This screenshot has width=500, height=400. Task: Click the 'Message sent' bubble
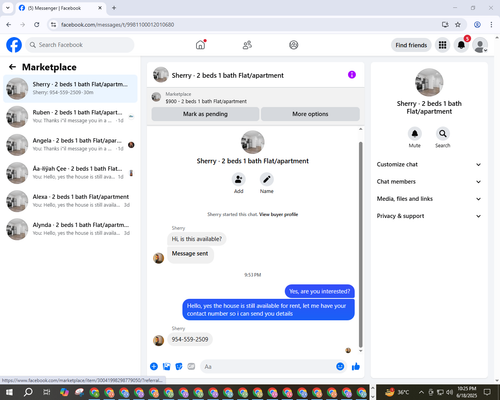click(x=190, y=254)
